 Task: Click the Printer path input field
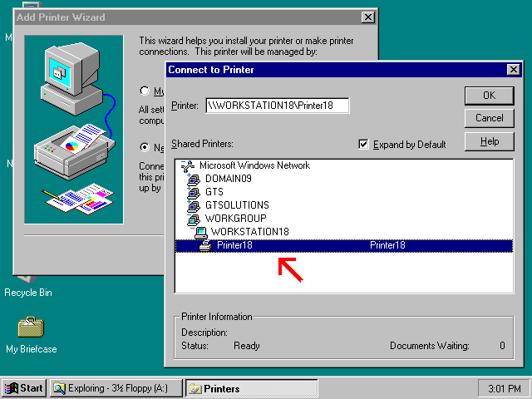[x=277, y=106]
